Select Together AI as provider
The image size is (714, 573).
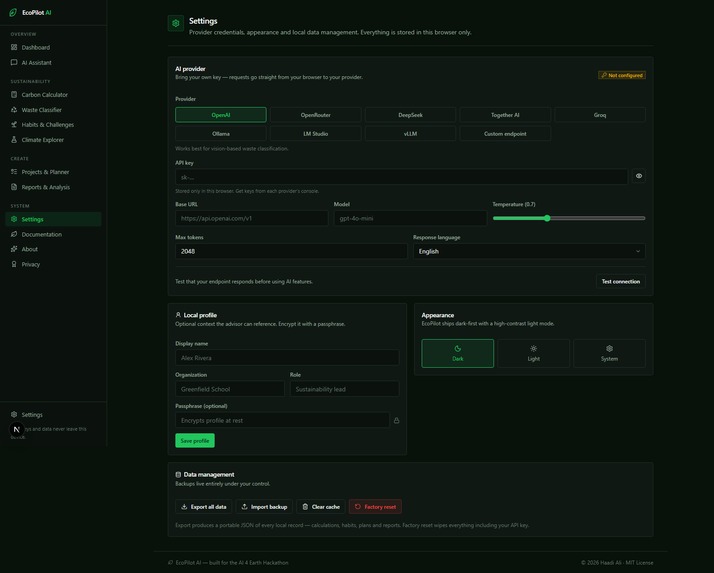(505, 115)
